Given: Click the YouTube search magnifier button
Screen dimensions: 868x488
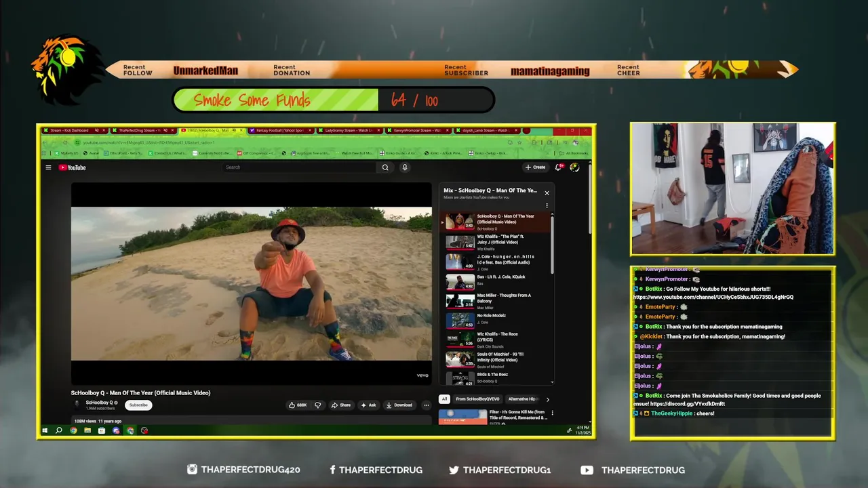Looking at the screenshot, I should point(385,167).
